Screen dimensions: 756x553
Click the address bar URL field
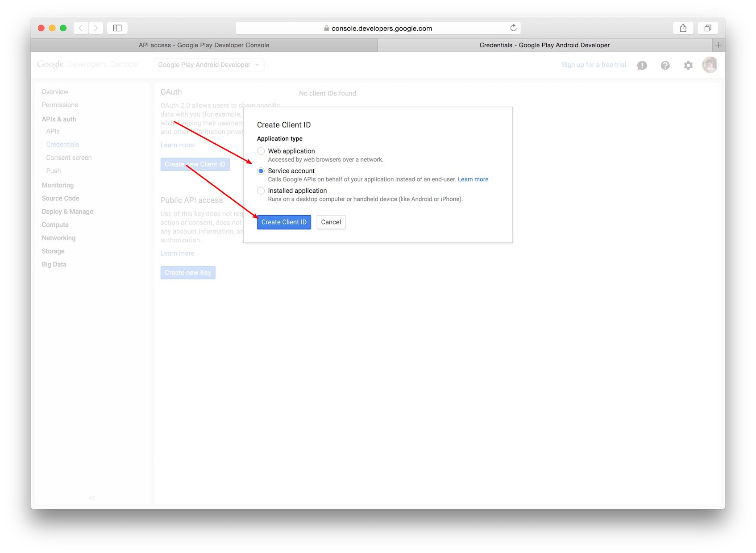[x=378, y=28]
